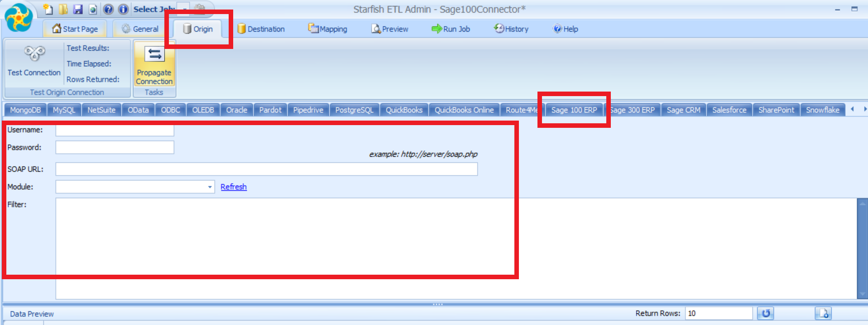The image size is (868, 325).
Task: Choose the PostgreSQL connector tab
Action: 355,110
